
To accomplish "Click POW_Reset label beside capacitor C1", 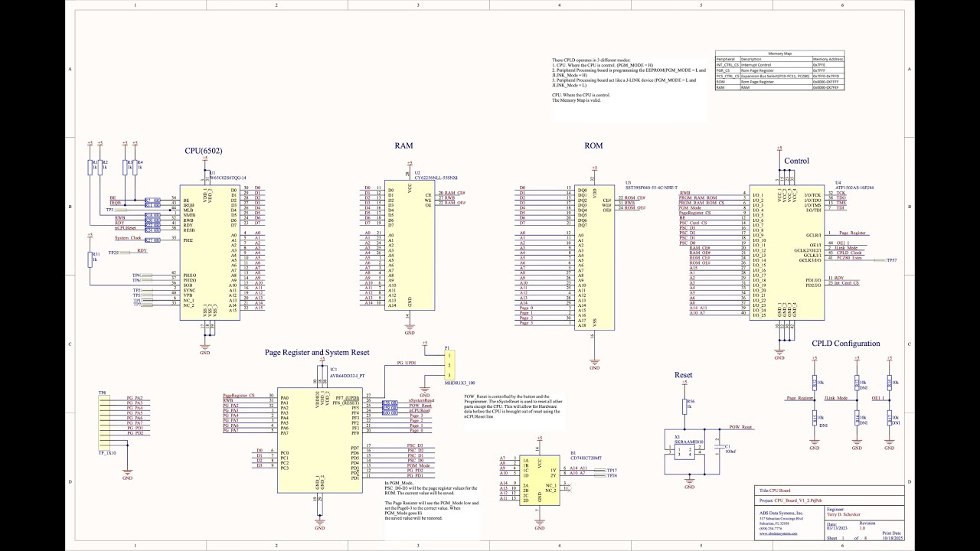I will 740,426.
